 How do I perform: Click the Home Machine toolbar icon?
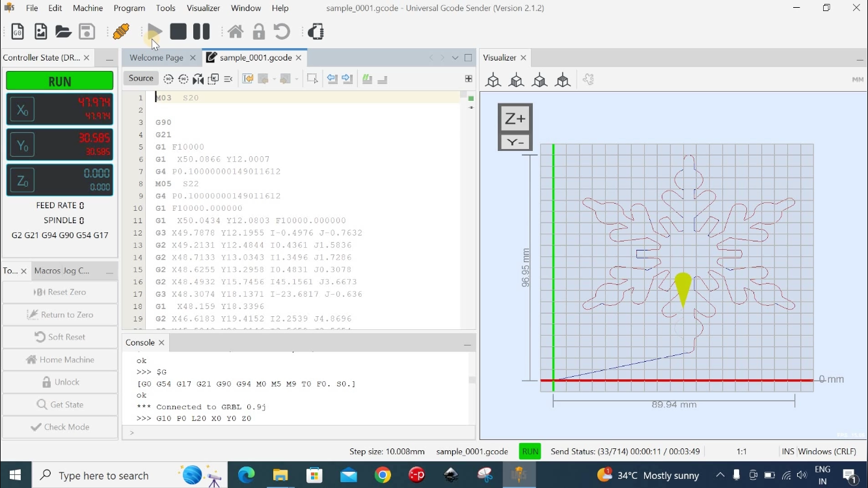point(236,32)
